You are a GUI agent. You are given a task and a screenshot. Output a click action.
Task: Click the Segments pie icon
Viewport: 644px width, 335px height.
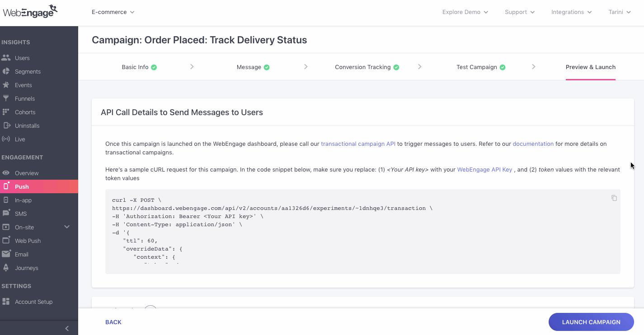6,71
